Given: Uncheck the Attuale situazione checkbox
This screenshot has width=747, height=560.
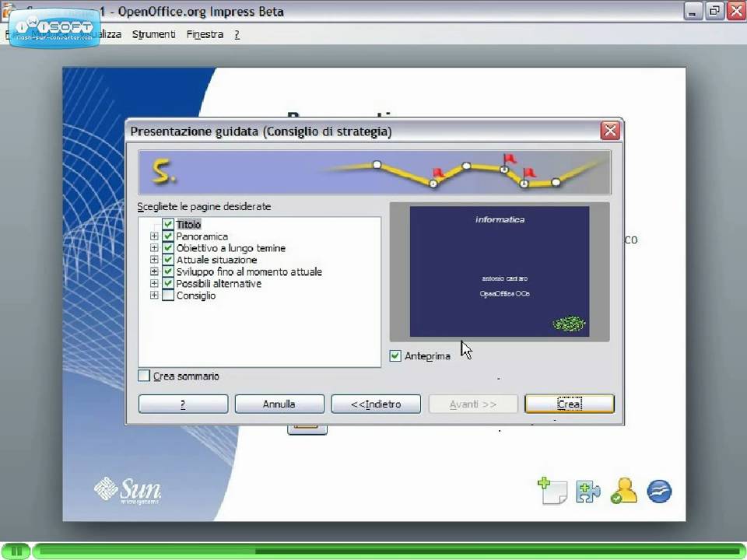Looking at the screenshot, I should tap(168, 260).
